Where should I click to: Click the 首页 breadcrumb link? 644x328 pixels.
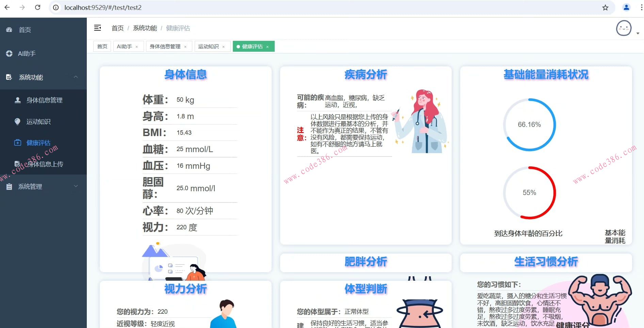pos(117,28)
